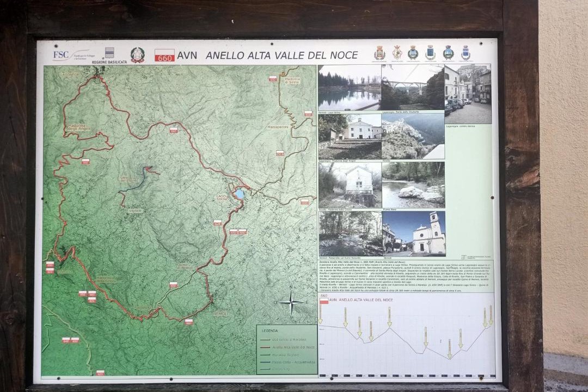Click the 'Quino di Nemoli' map label
Image resolution: width=588 pixels, height=392 pixels.
tap(184, 266)
